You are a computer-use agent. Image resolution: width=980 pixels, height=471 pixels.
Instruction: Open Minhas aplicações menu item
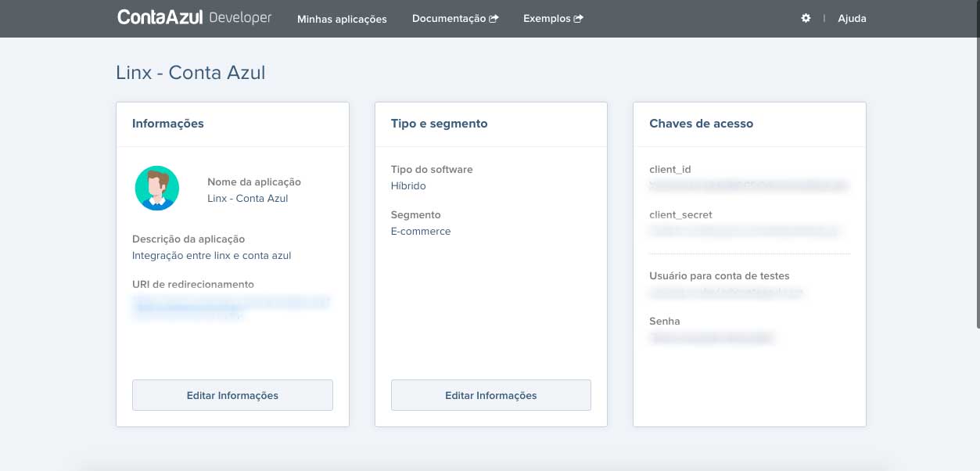[x=342, y=19]
